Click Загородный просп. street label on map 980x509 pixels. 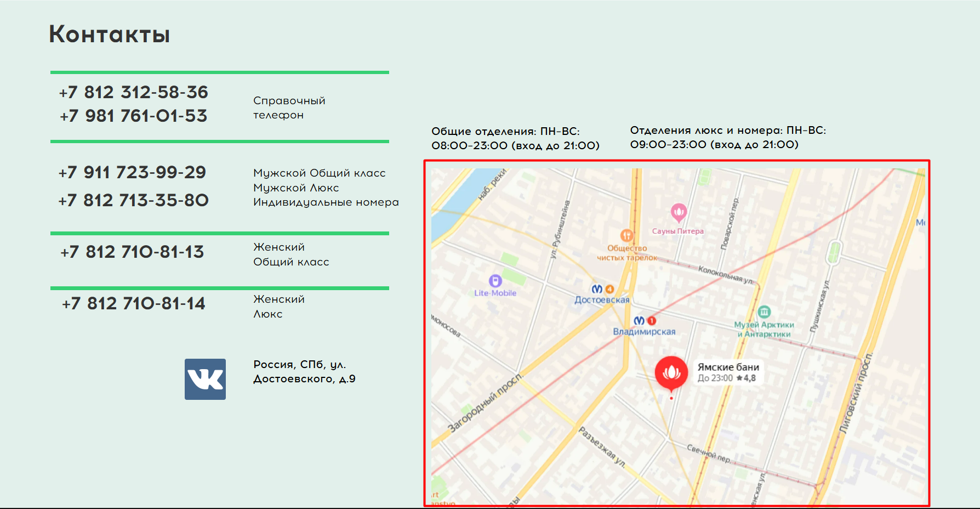point(485,404)
